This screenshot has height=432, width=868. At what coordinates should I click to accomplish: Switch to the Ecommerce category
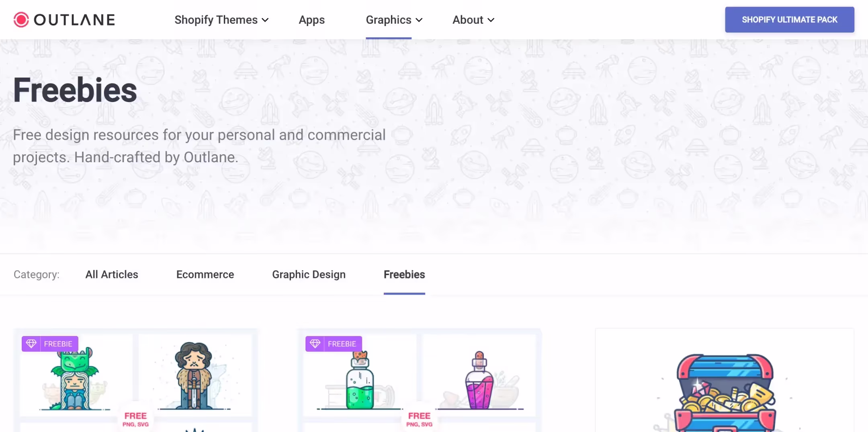click(205, 274)
